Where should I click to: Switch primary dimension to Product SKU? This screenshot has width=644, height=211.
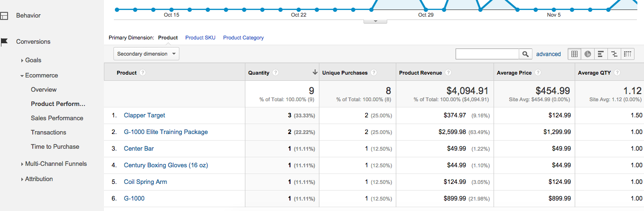pos(200,38)
